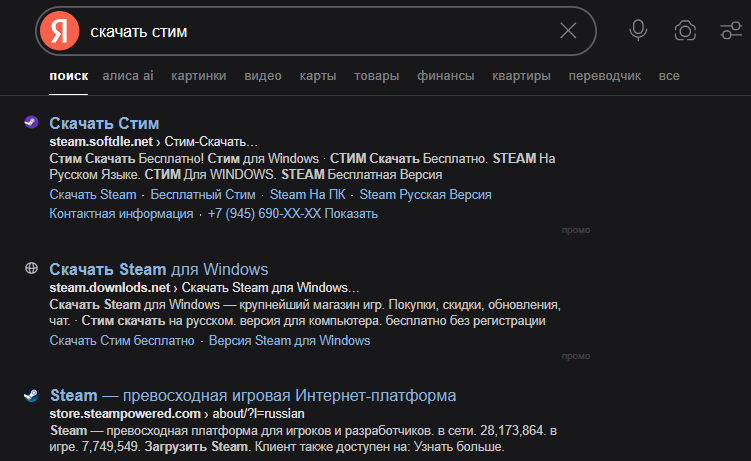Screen dimensions: 751x461
Task: Reveal phone number '+7 (945) 690-XX-XX Показать'
Action: pyautogui.click(x=293, y=214)
